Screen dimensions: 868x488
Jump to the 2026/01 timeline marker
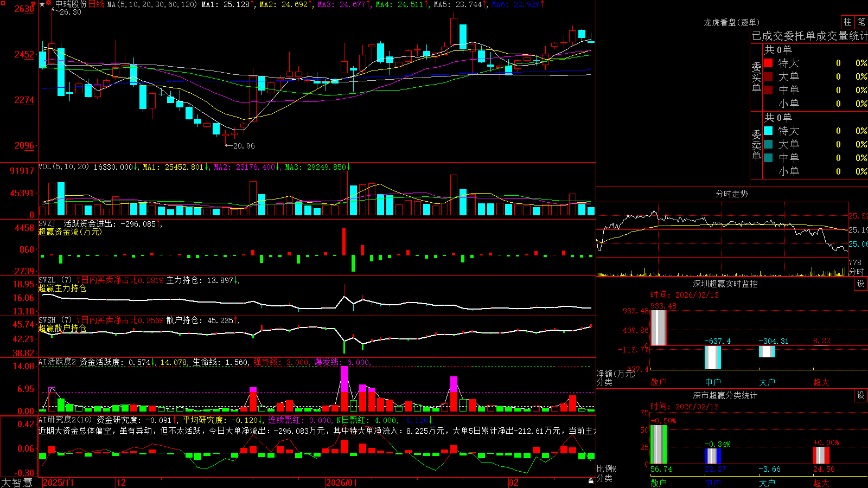pyautogui.click(x=342, y=483)
